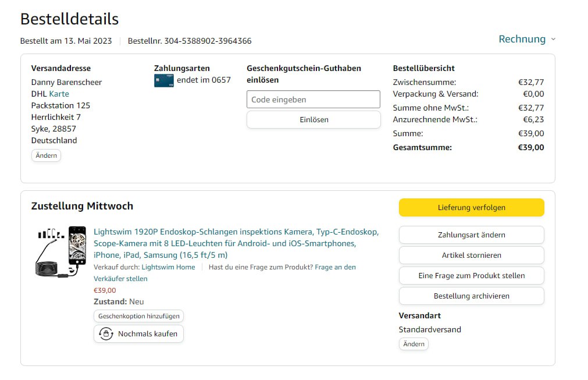Click Zahlungsart ändern button
This screenshot has height=380, width=588.
471,235
